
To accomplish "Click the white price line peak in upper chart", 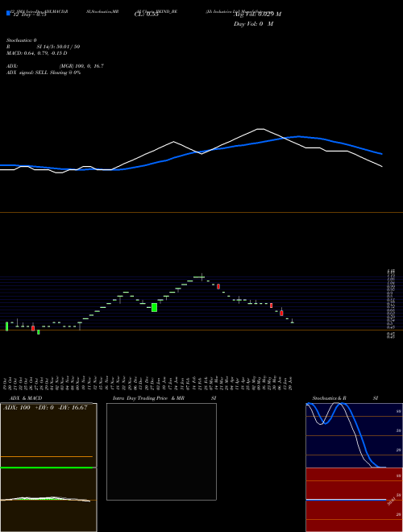I will 260,129.
